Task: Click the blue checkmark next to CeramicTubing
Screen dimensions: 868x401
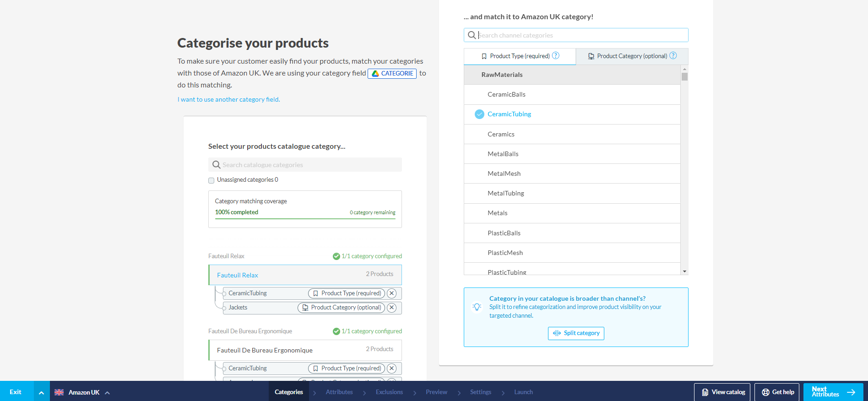Action: point(479,114)
